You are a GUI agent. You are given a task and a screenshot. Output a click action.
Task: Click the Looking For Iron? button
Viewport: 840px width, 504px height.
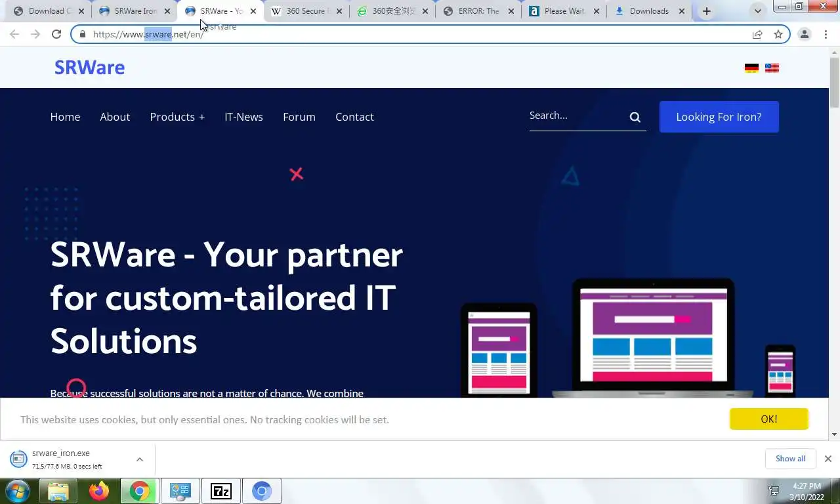(719, 117)
